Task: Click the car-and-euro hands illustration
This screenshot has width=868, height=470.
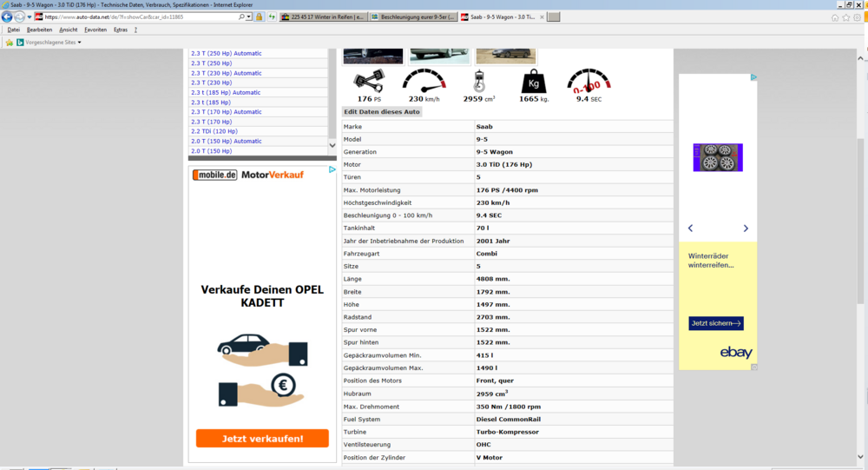Action: pos(262,370)
